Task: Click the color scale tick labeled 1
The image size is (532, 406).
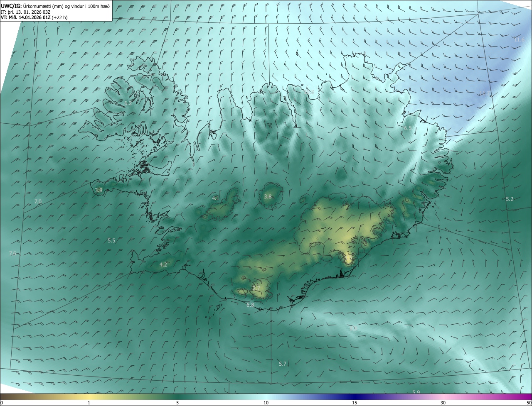Action: pyautogui.click(x=89, y=403)
